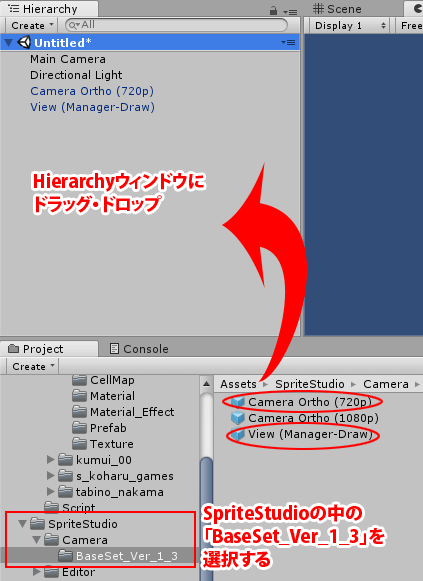Switch to the Scene tab

tap(337, 9)
